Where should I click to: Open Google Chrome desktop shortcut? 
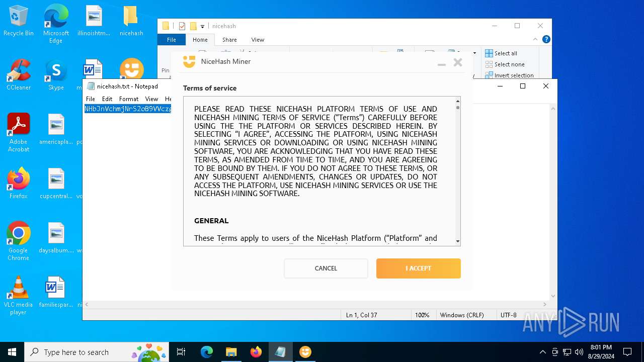tap(19, 241)
